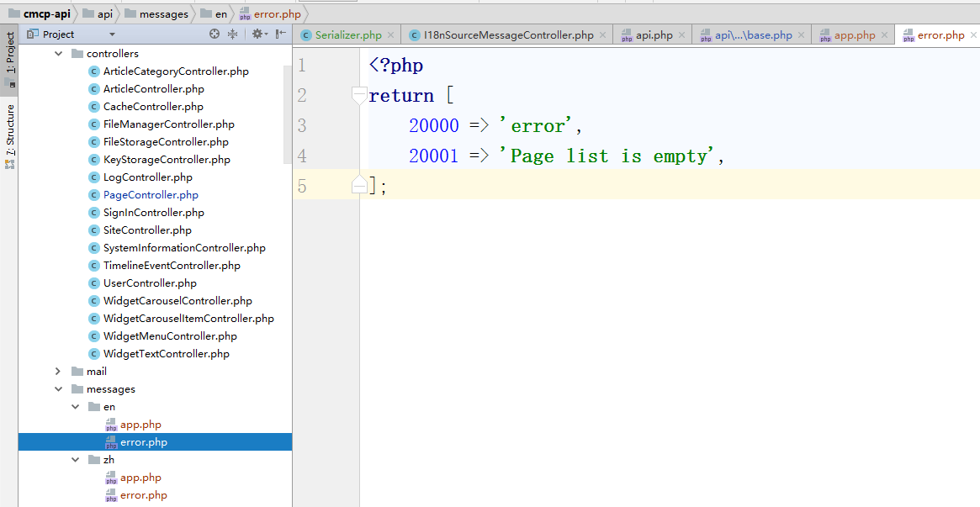Collapse the controllers folder
980x507 pixels.
(58, 54)
